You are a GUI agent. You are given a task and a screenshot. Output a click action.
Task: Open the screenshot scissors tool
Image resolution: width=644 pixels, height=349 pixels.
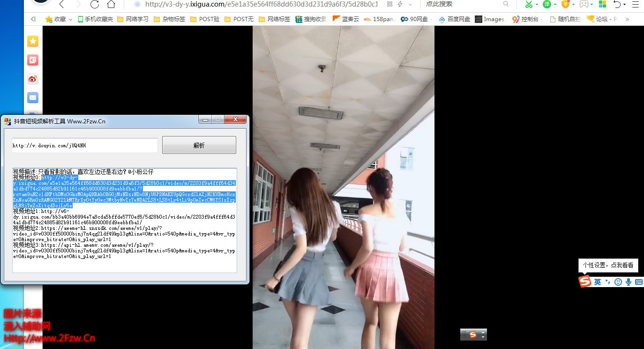[529, 5]
